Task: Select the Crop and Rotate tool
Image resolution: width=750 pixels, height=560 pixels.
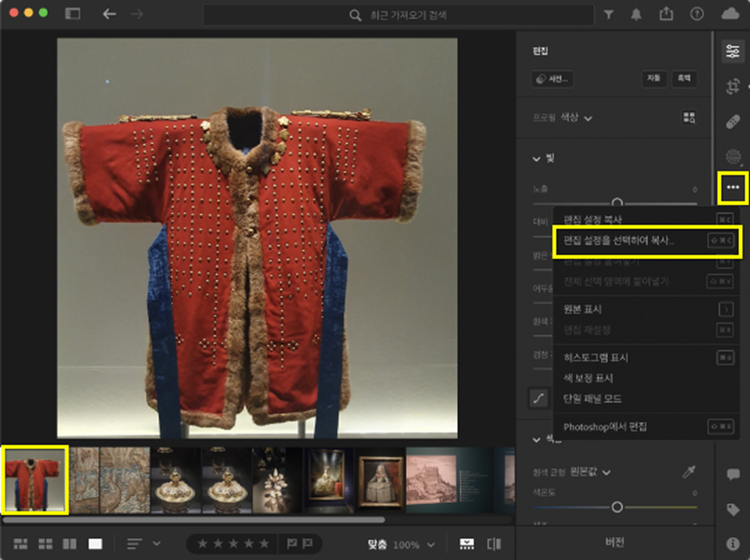Action: [733, 87]
